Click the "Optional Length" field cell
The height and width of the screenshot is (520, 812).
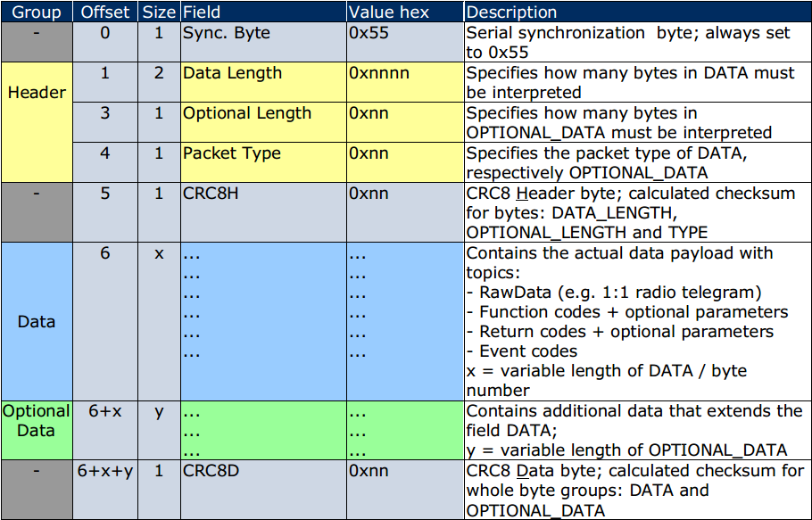click(247, 113)
